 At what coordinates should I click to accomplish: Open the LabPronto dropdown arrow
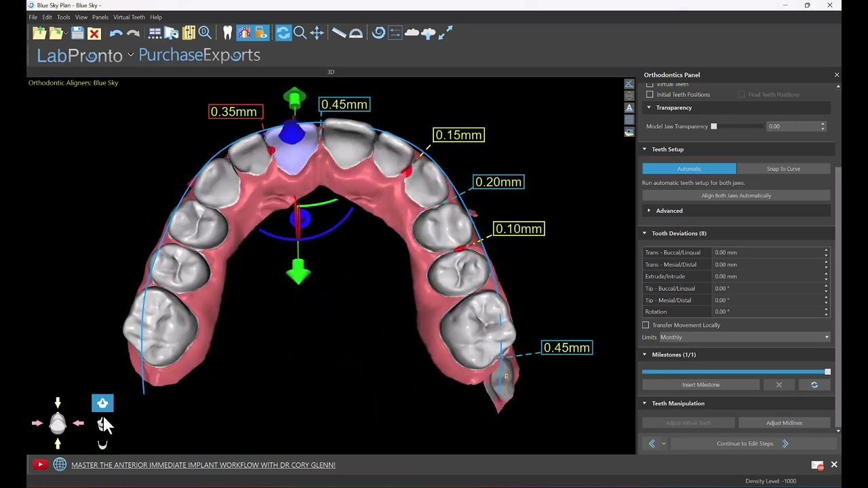pos(131,55)
